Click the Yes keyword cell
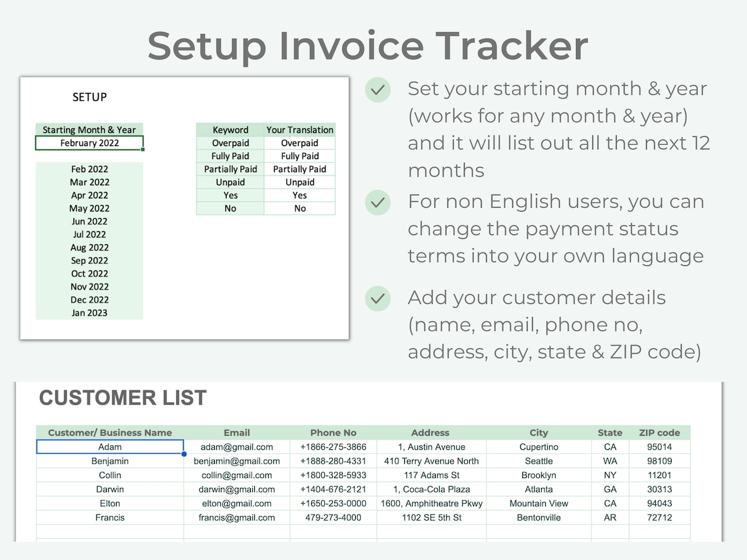This screenshot has width=747, height=560. point(229,195)
